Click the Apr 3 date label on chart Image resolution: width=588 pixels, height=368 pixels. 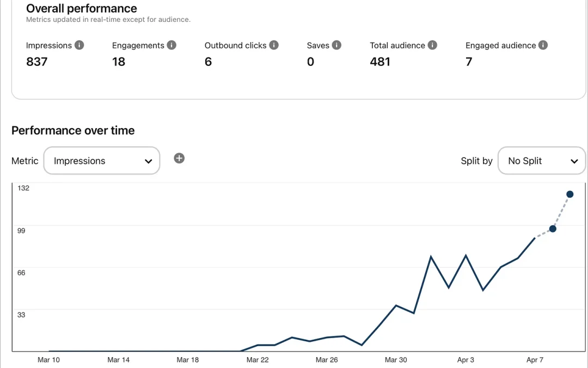point(465,360)
